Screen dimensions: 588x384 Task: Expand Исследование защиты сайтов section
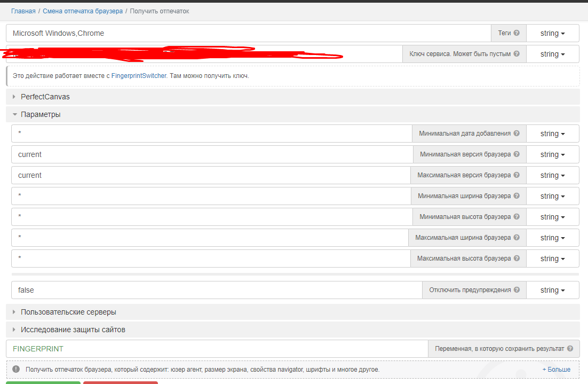coord(73,330)
